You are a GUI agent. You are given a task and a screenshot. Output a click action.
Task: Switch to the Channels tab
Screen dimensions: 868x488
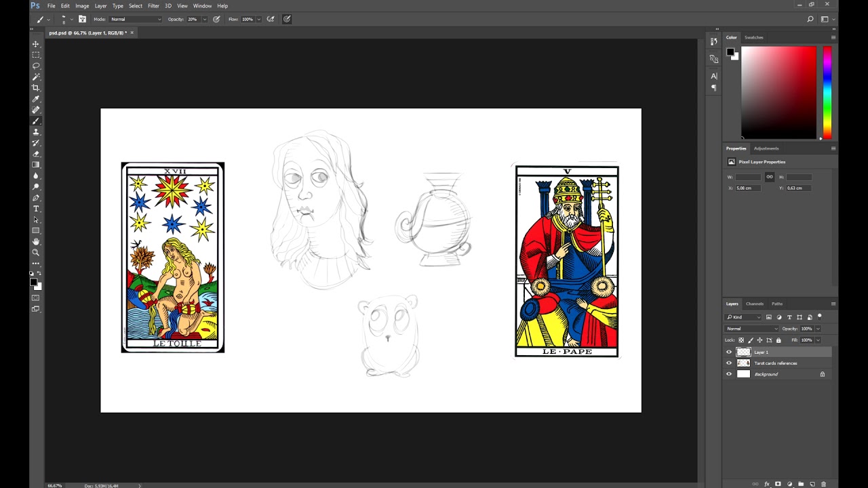click(x=755, y=304)
